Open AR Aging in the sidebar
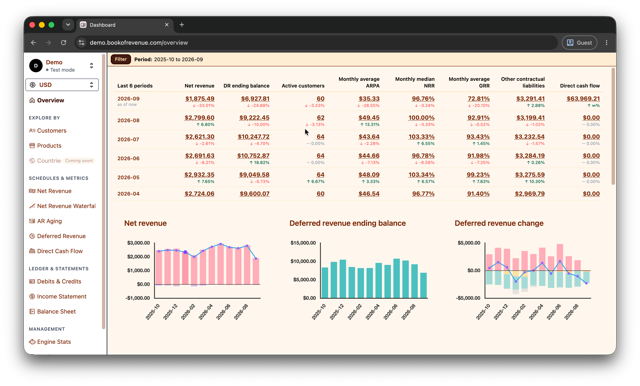This screenshot has width=640, height=386. point(49,221)
